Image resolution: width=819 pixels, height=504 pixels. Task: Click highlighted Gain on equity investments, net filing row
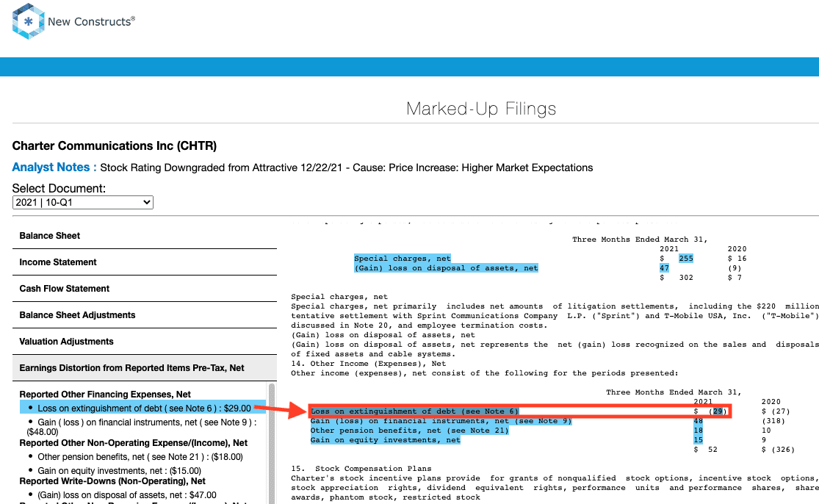pos(386,440)
